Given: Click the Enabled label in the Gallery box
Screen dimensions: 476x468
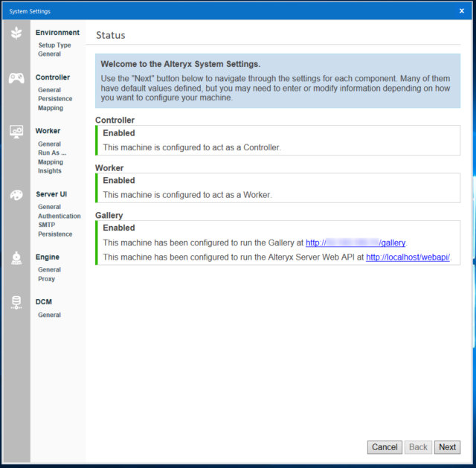Looking at the screenshot, I should (x=119, y=228).
